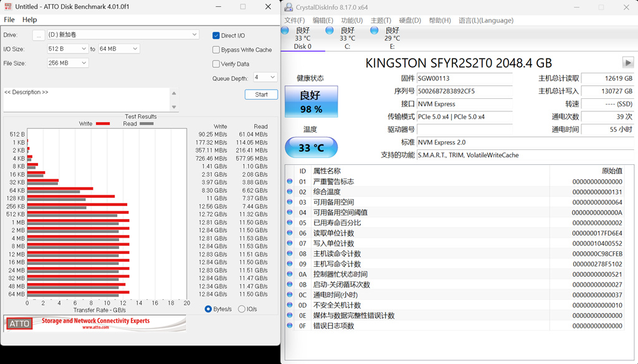Open the 编辑(E) menu
Screen dimensions: 638x364
[323, 21]
